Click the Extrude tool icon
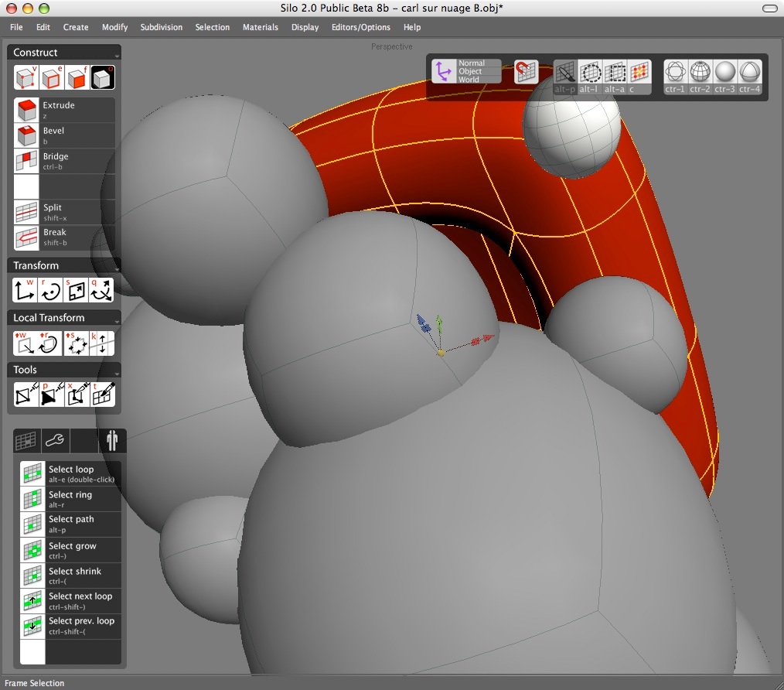The width and height of the screenshot is (784, 690). tap(26, 110)
